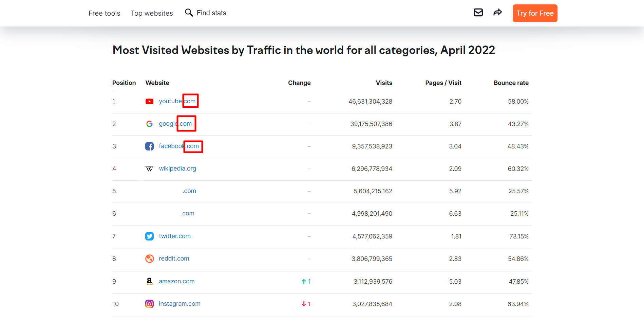Screen dimensions: 644x320
Task: Select the visits value 4,577,062,359
Action: click(372, 236)
